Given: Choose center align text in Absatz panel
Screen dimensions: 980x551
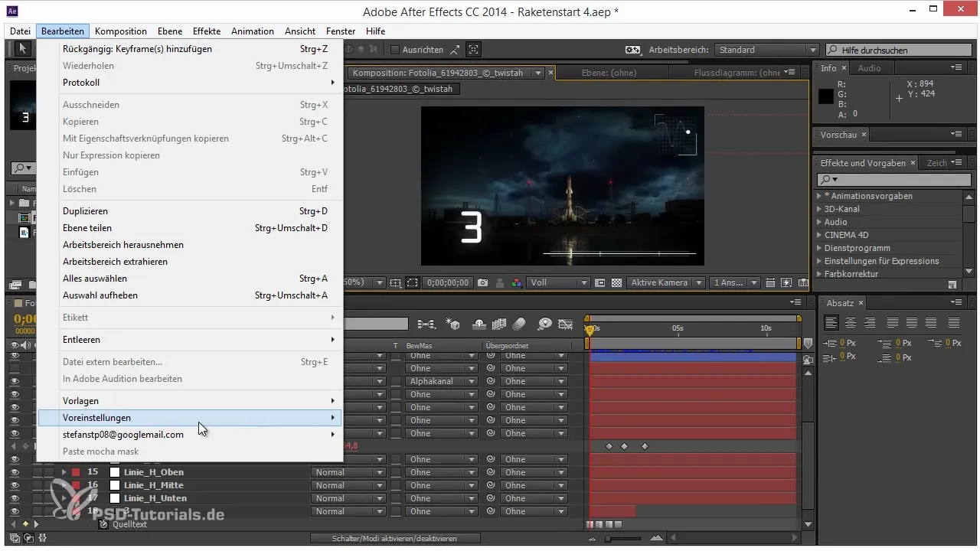Looking at the screenshot, I should tap(851, 322).
